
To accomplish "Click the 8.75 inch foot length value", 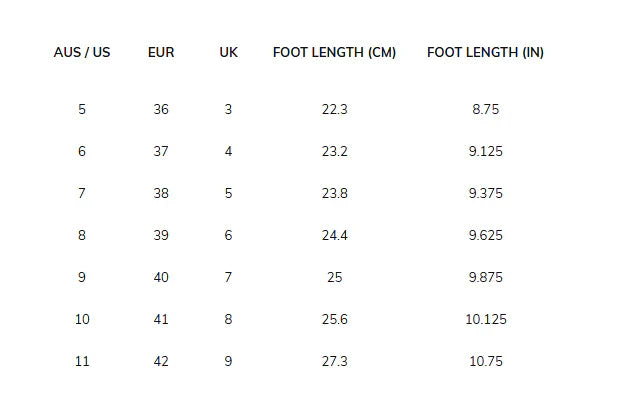I will [x=485, y=109].
